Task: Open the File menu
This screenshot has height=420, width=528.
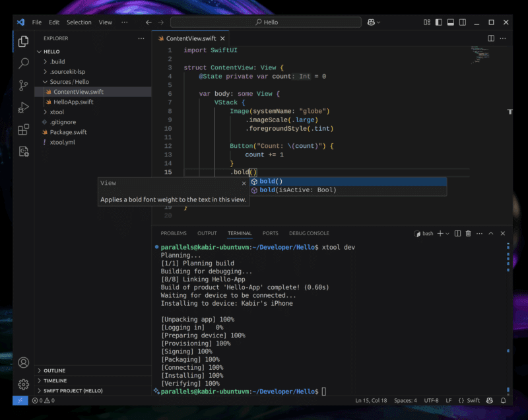Action: click(37, 22)
